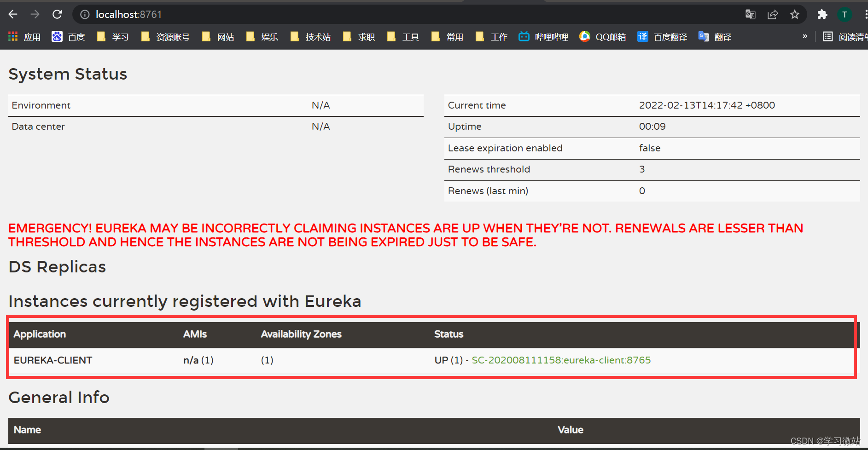Open the 学习 bookmark folder
Viewport: 868px width, 450px height.
coord(113,37)
